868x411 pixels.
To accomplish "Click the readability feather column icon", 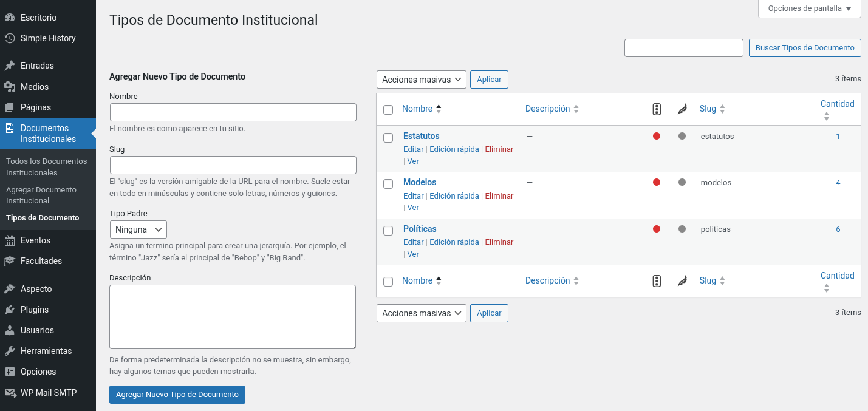I will [682, 109].
